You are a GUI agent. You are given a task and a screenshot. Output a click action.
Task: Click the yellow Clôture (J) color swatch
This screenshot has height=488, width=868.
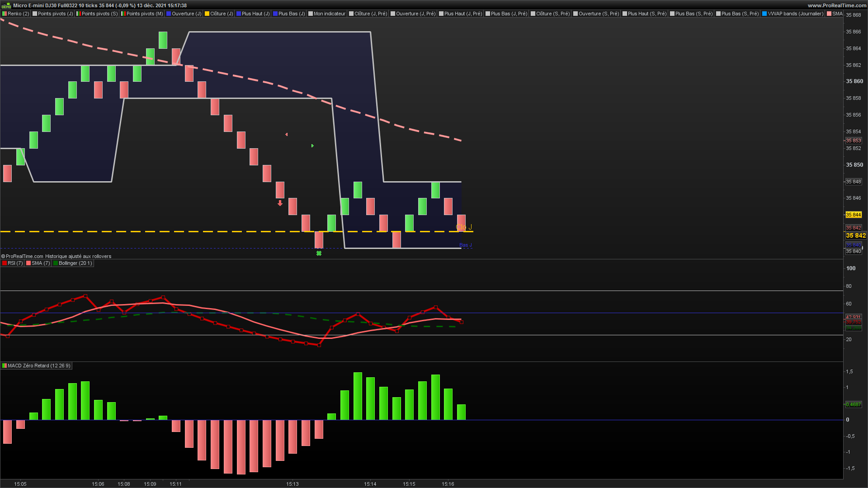[x=207, y=14]
